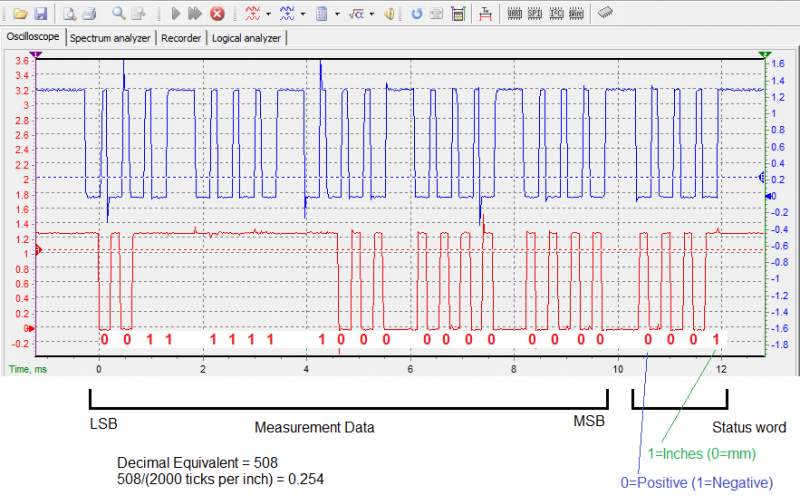Viewport: 800px width, 504px height.
Task: Open the UART decoder icon
Action: (x=514, y=14)
